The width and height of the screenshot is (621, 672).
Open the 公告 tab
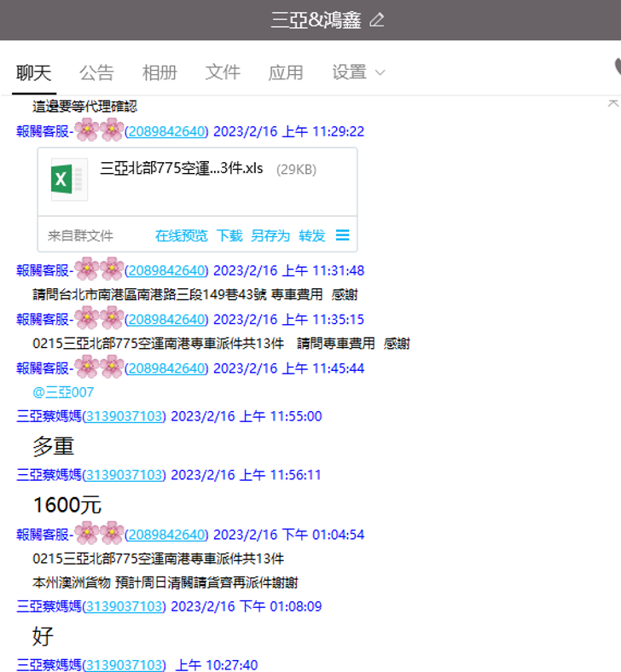96,72
